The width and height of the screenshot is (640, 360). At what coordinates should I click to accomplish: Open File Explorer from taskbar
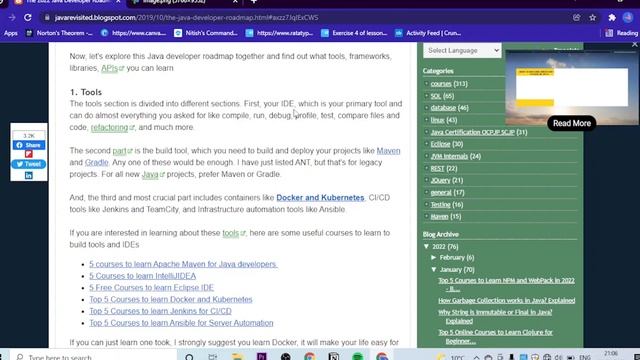point(237,357)
